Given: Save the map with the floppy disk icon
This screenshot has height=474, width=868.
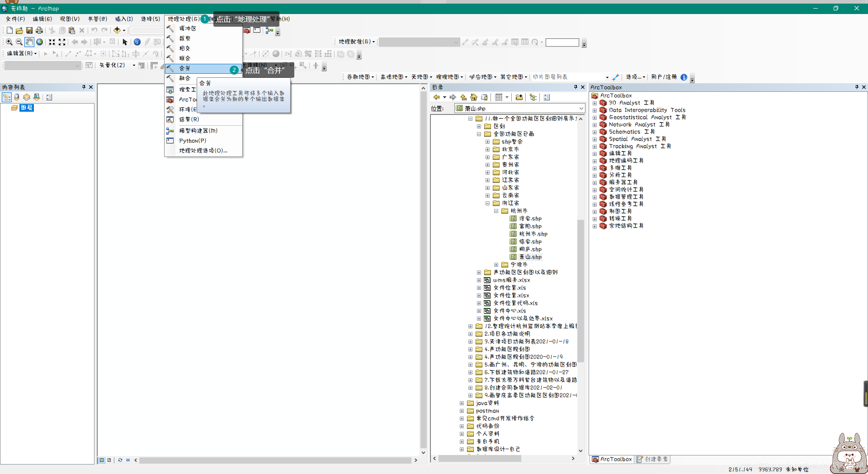Looking at the screenshot, I should tap(29, 30).
